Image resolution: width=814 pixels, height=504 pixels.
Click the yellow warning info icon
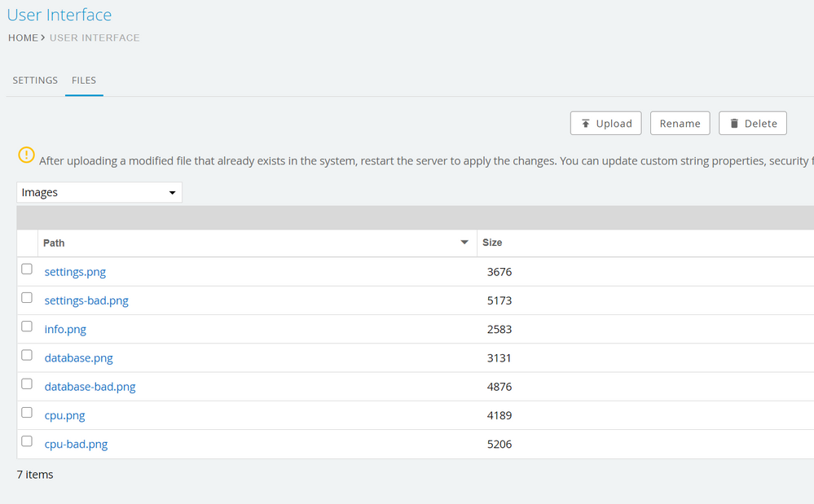tap(27, 155)
